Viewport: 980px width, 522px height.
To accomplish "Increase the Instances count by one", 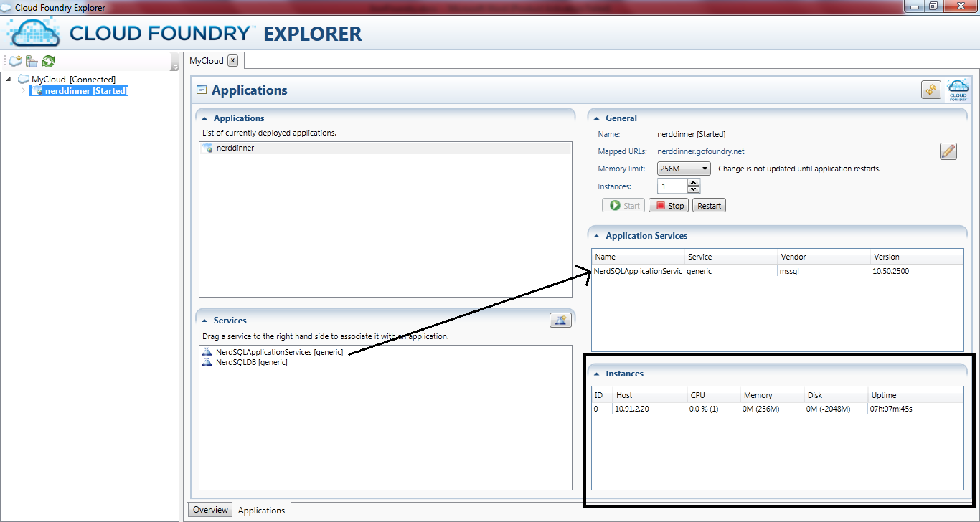I will [693, 183].
